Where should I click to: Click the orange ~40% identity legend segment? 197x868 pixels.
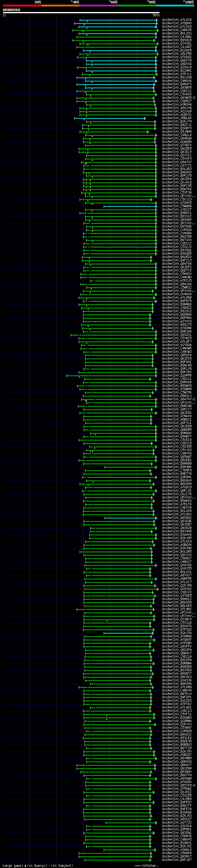60,6
